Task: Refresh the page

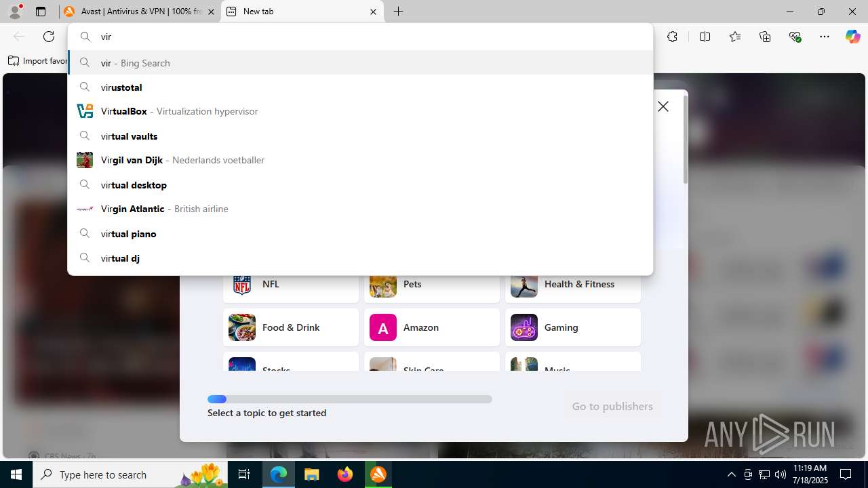Action: coord(49,37)
